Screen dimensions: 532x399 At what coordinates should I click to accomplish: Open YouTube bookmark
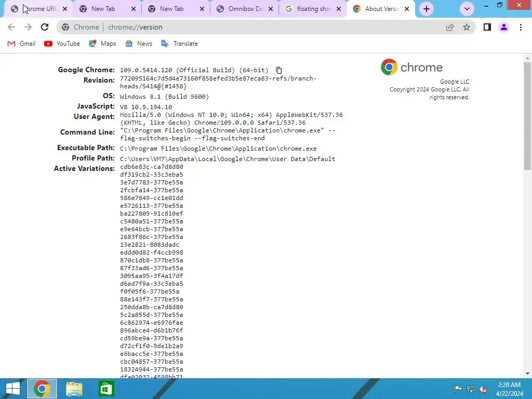click(62, 44)
